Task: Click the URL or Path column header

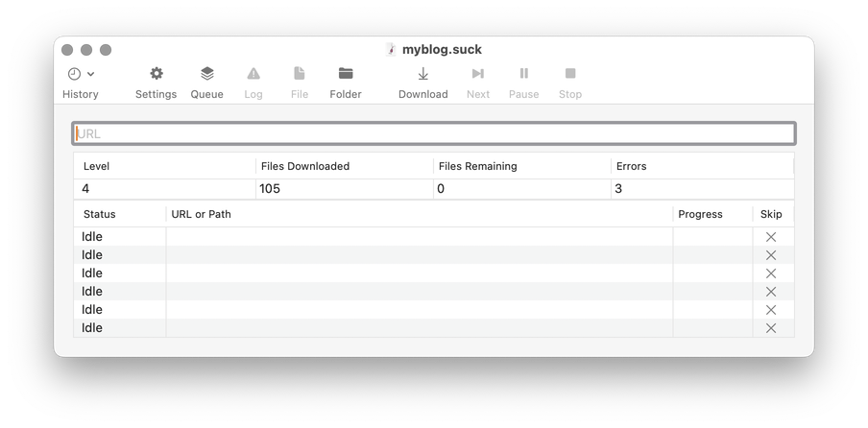Action: (201, 214)
